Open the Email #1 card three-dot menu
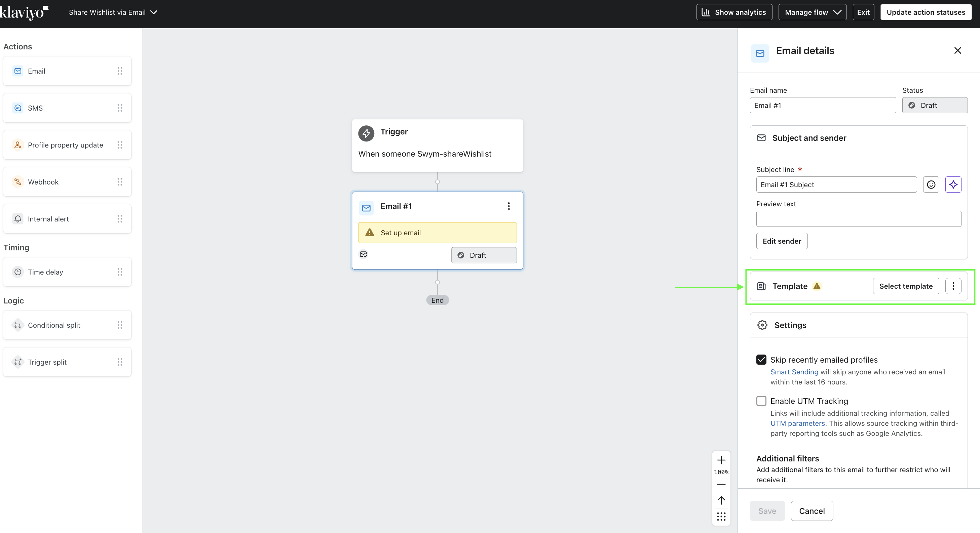Image resolution: width=980 pixels, height=533 pixels. 508,206
